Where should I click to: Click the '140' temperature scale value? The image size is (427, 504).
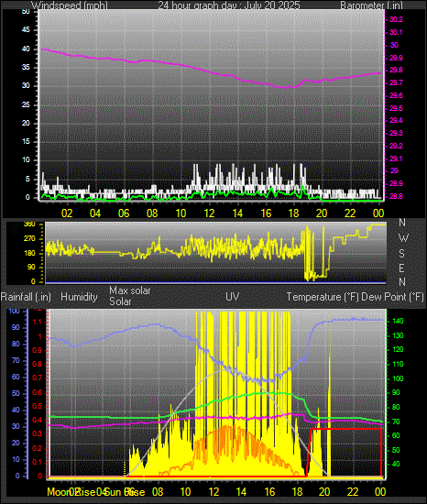point(398,321)
